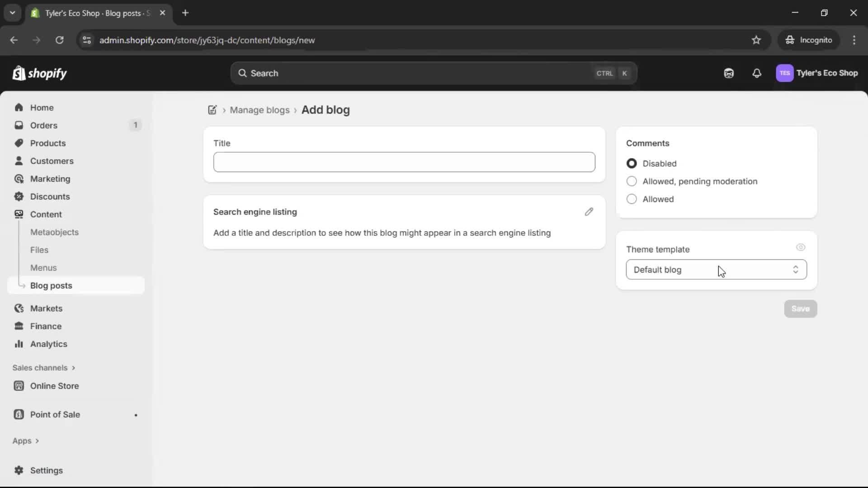Click the blog posts breadcrumb icon
This screenshot has height=488, width=868.
[212, 110]
